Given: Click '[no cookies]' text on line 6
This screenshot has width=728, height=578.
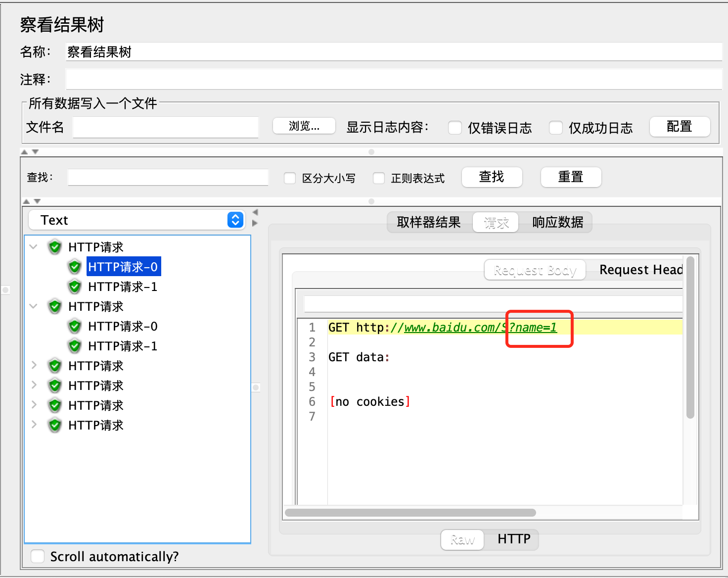Looking at the screenshot, I should coord(370,401).
